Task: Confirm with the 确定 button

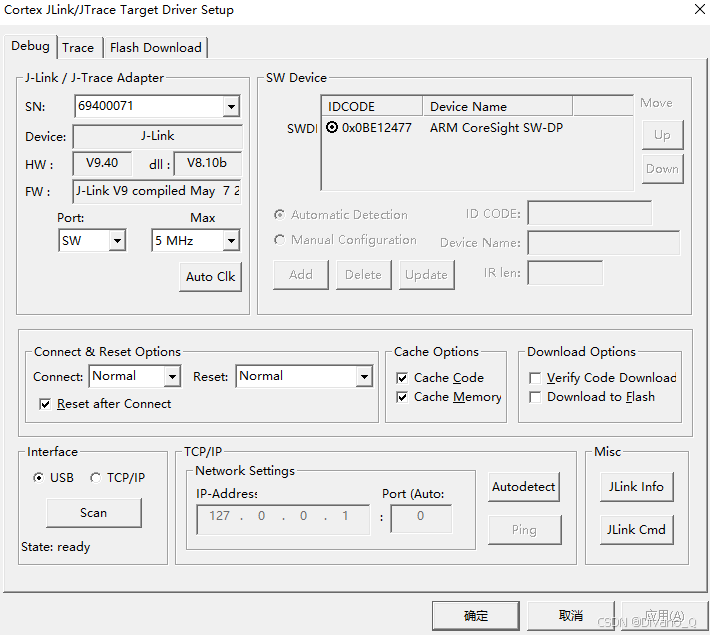Action: pos(476,616)
